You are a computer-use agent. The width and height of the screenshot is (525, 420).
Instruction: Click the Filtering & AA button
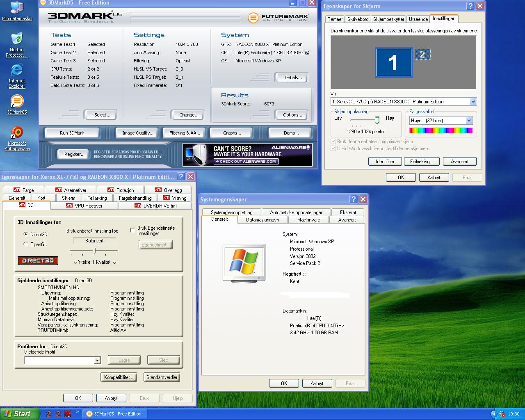[x=185, y=133]
